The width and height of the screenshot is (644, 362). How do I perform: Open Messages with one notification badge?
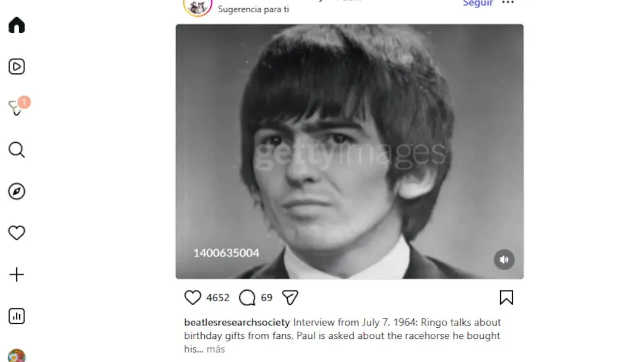coord(17,108)
